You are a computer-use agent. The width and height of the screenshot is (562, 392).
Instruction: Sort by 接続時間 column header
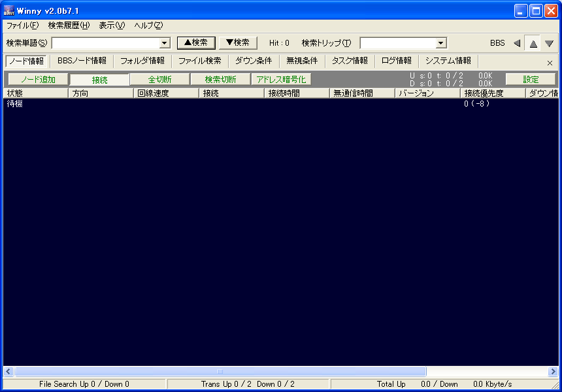[x=297, y=93]
